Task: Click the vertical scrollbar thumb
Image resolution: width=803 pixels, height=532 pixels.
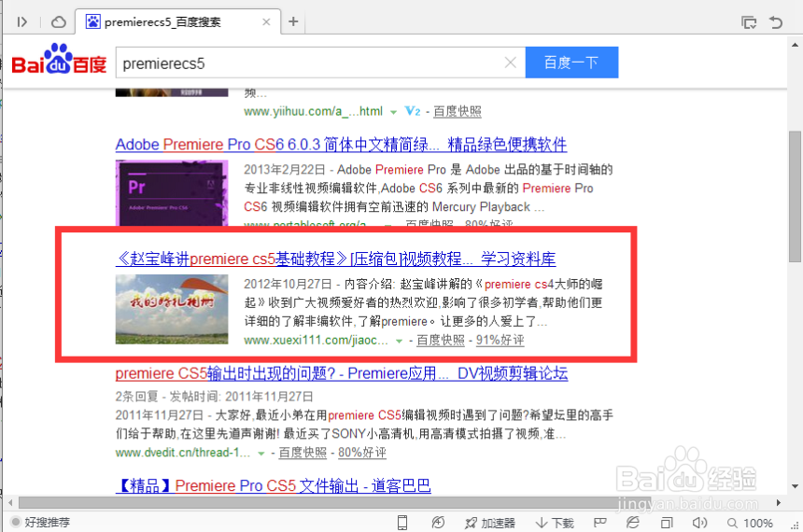Action: pos(795,197)
